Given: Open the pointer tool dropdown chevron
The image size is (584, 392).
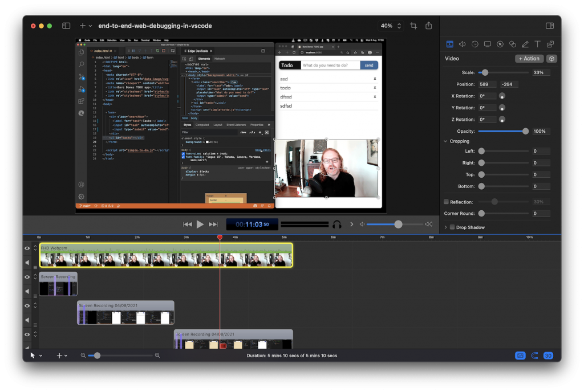Looking at the screenshot, I should coord(40,356).
